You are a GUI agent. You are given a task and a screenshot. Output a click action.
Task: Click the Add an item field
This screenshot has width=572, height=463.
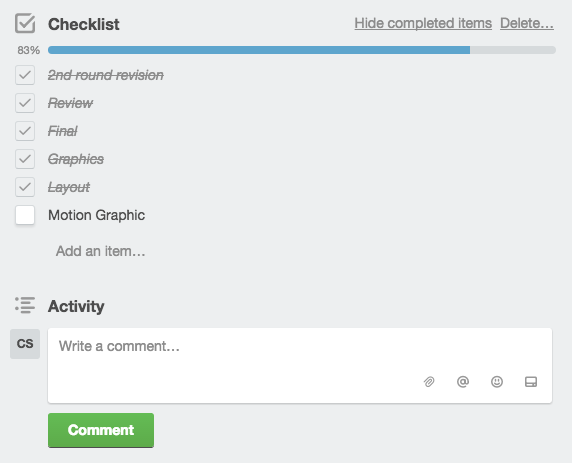[100, 251]
